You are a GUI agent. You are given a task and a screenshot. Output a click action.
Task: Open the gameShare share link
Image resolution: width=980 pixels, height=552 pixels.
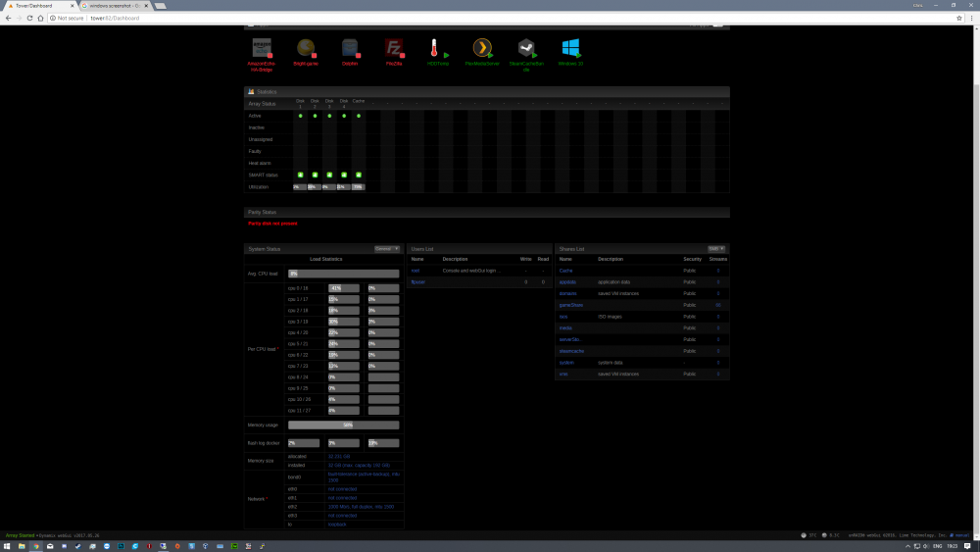pos(571,305)
